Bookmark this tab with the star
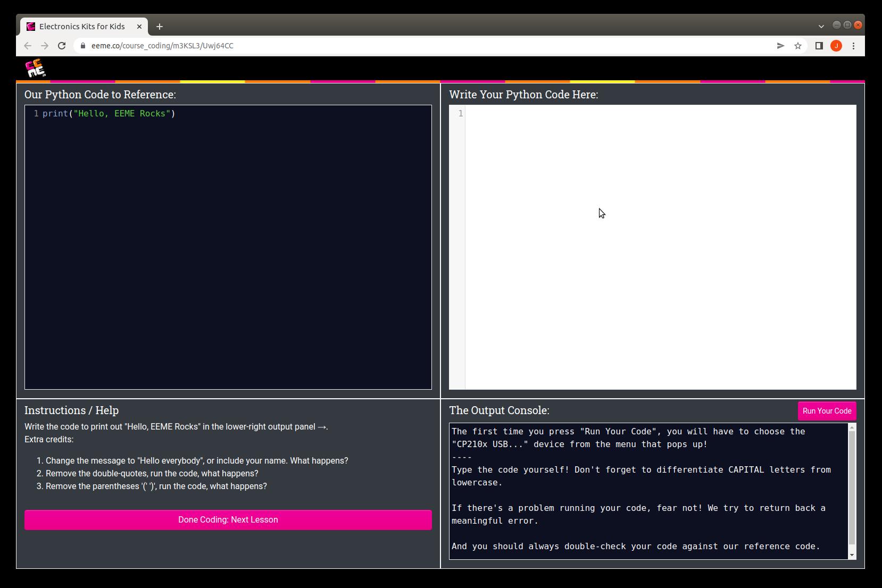 click(798, 46)
